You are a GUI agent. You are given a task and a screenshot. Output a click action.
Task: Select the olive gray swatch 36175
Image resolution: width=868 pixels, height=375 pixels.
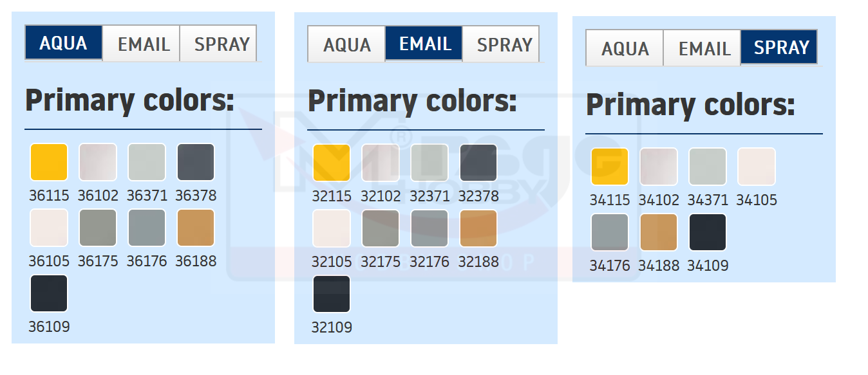pos(98,228)
